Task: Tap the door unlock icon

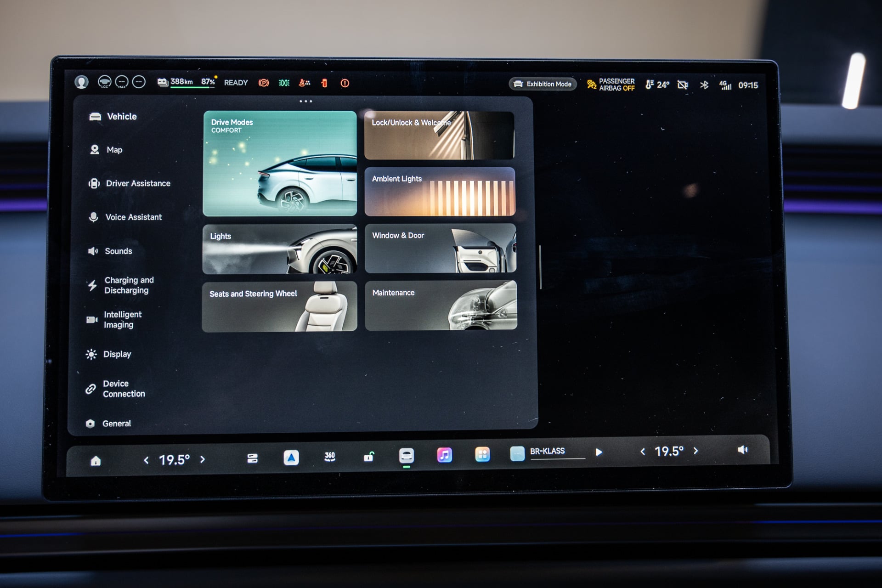Action: [x=369, y=456]
